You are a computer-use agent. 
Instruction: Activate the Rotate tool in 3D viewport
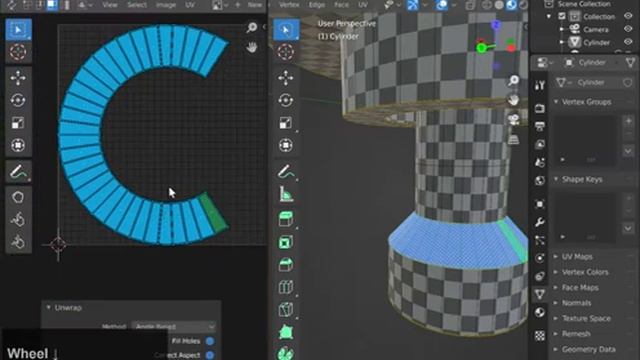286,100
